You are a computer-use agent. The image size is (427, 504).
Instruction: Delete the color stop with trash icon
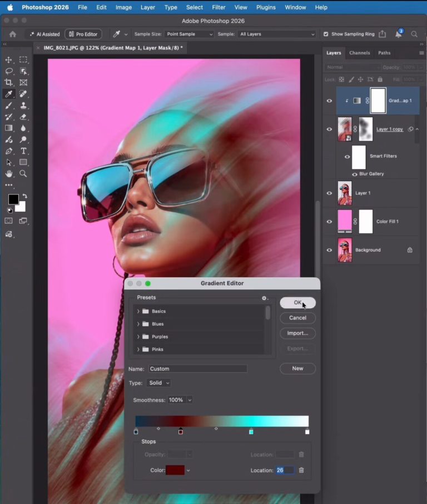click(x=301, y=470)
